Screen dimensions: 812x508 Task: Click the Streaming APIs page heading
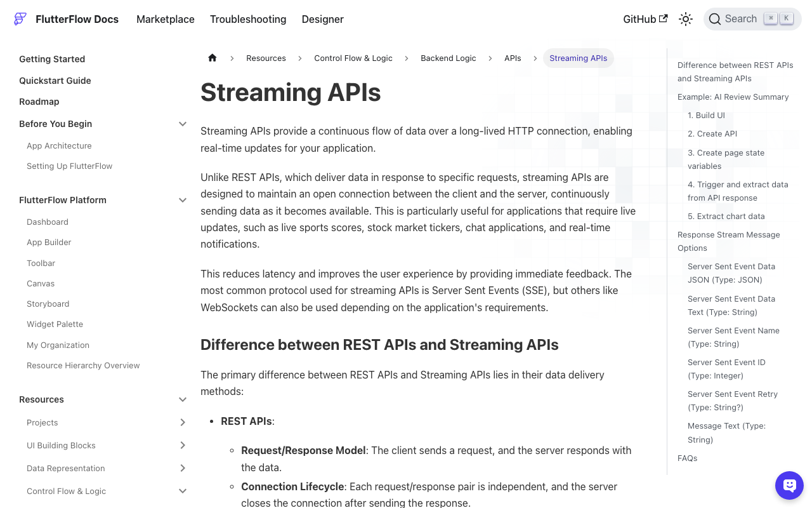point(291,93)
